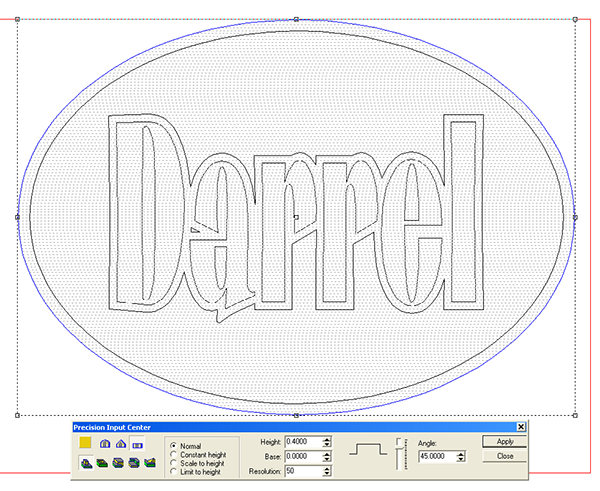Screen dimensions: 600x491
Task: Select first relief combine mode icon
Action: pyautogui.click(x=86, y=463)
